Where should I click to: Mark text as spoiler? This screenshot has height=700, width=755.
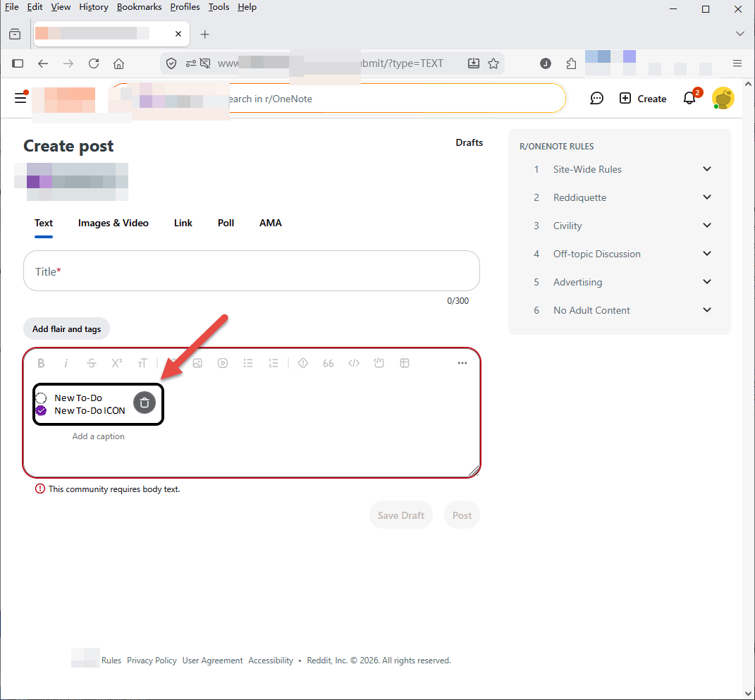click(303, 363)
